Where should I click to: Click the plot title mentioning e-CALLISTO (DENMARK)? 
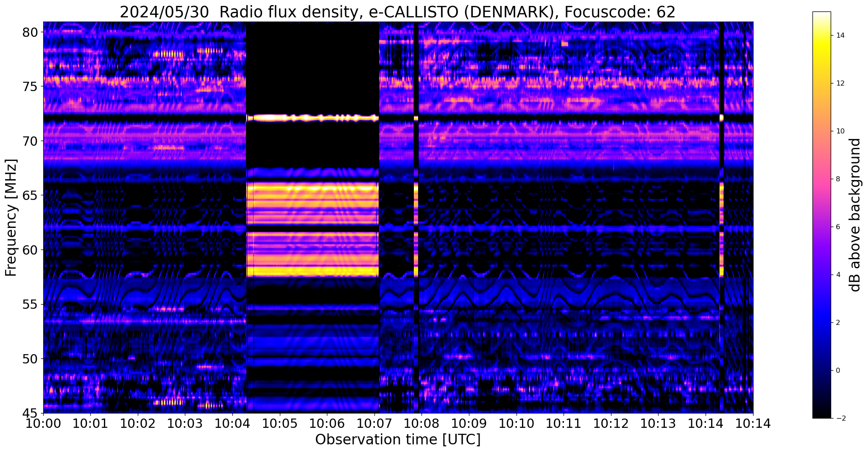coord(397,11)
